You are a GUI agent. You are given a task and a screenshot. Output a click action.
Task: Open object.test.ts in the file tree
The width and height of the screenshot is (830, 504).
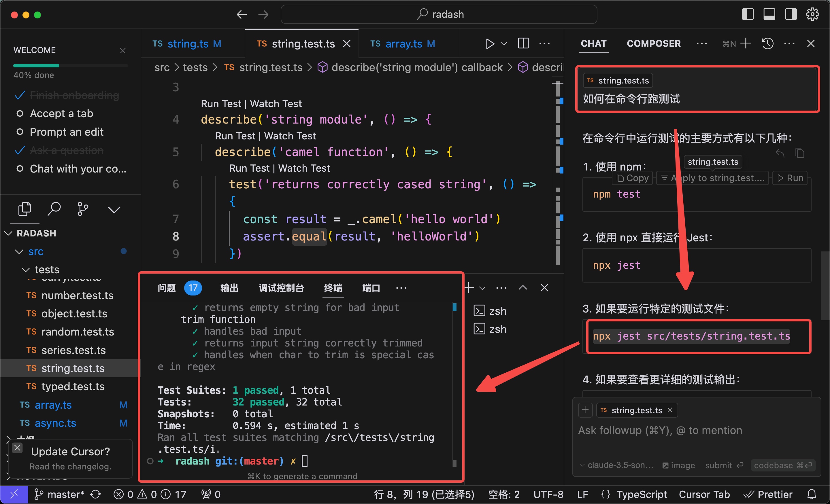tap(74, 313)
